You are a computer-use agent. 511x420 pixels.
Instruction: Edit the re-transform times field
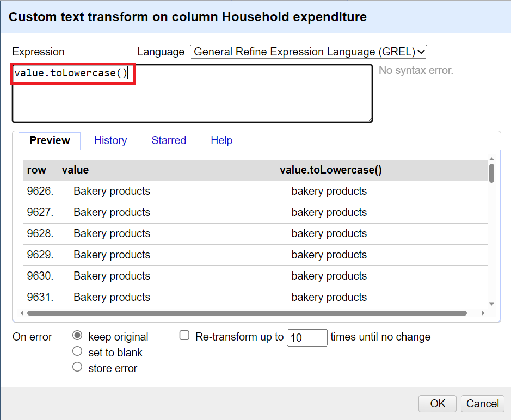click(306, 338)
